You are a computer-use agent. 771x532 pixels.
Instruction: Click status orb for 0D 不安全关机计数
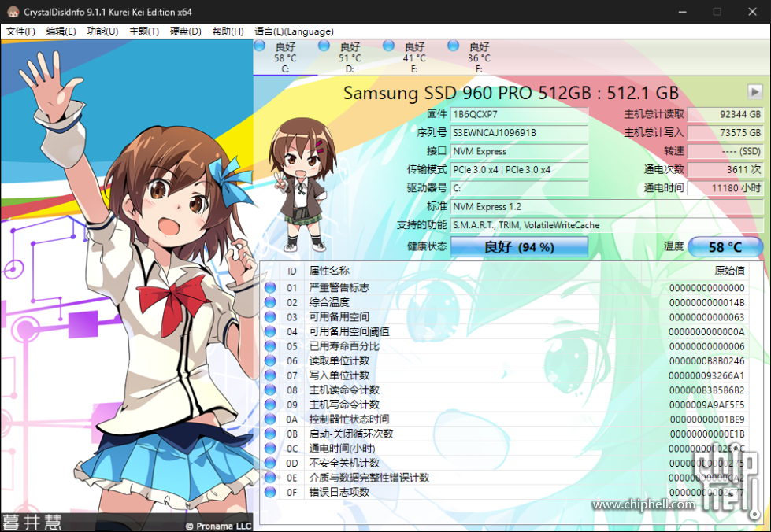pos(270,463)
